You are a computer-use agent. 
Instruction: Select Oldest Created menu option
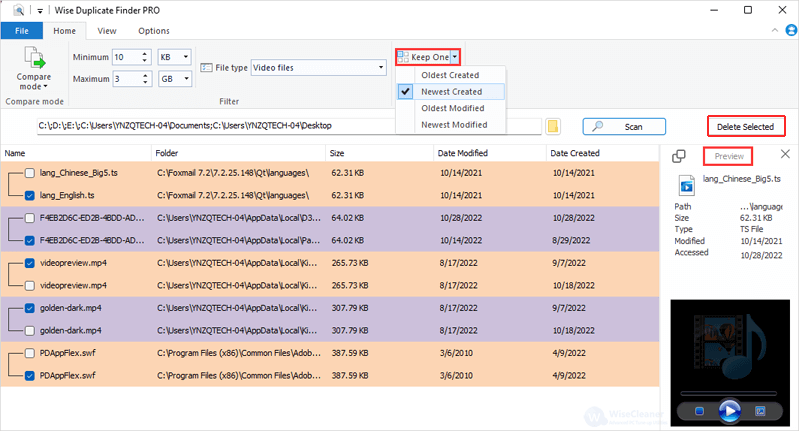click(450, 75)
